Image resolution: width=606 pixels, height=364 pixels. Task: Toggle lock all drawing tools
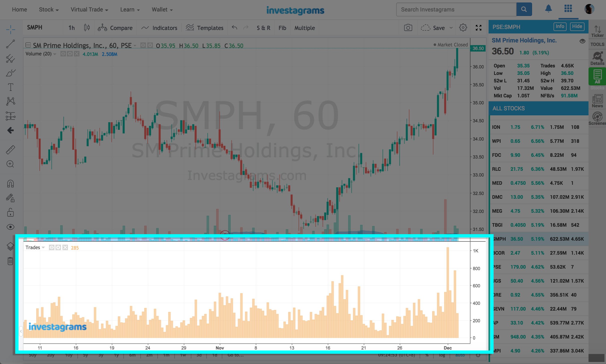(10, 212)
